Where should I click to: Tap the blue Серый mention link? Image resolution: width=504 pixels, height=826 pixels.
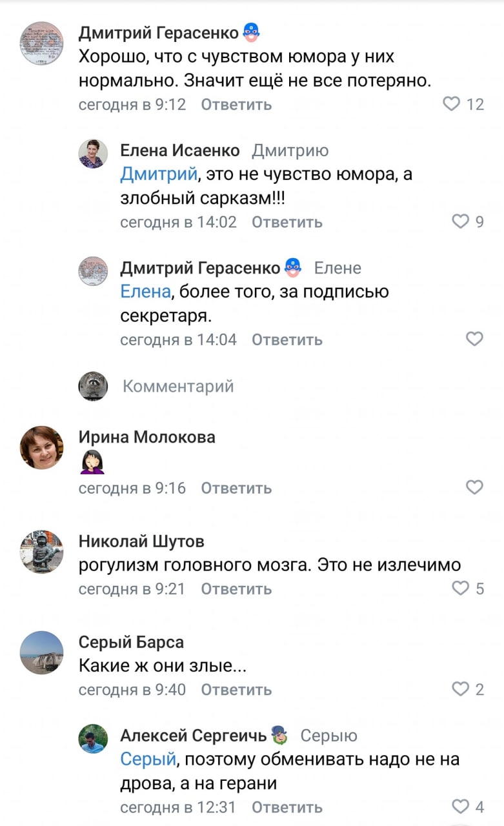pyautogui.click(x=148, y=760)
